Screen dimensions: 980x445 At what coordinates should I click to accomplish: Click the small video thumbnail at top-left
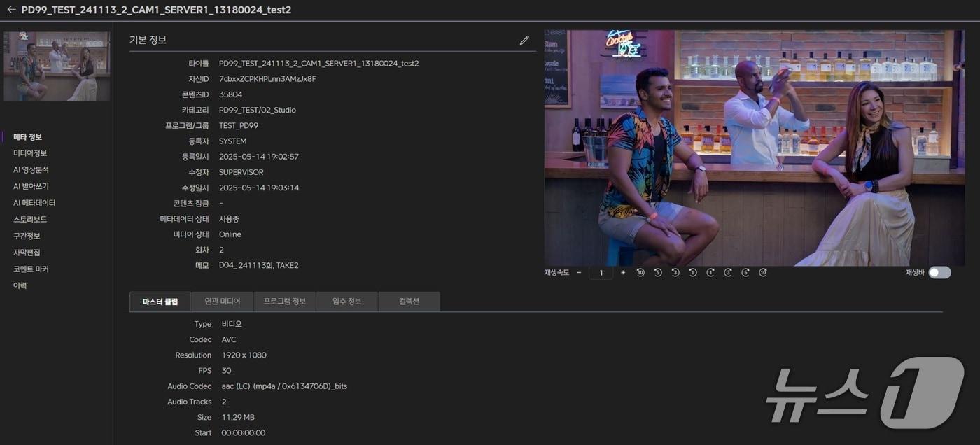[57, 66]
